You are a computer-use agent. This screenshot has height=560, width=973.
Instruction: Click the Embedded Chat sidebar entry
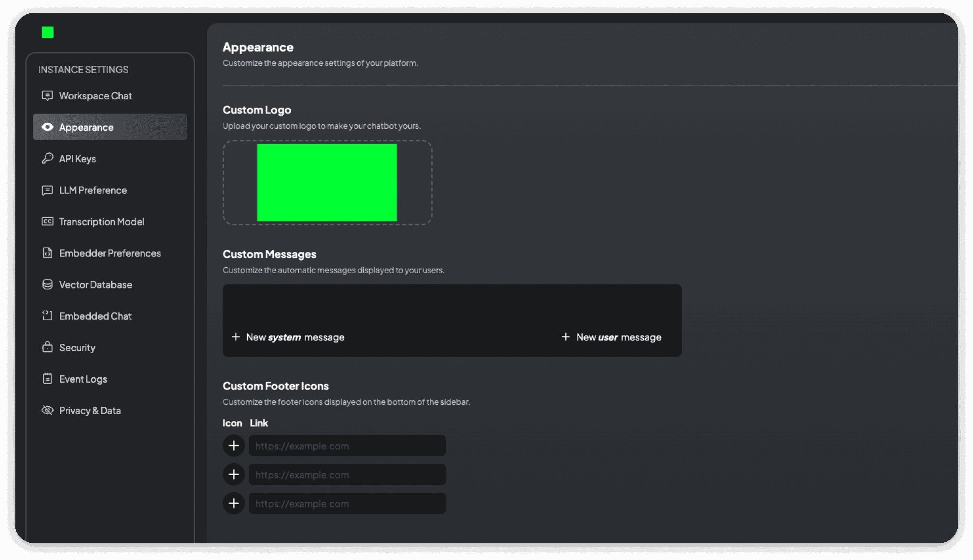click(95, 316)
